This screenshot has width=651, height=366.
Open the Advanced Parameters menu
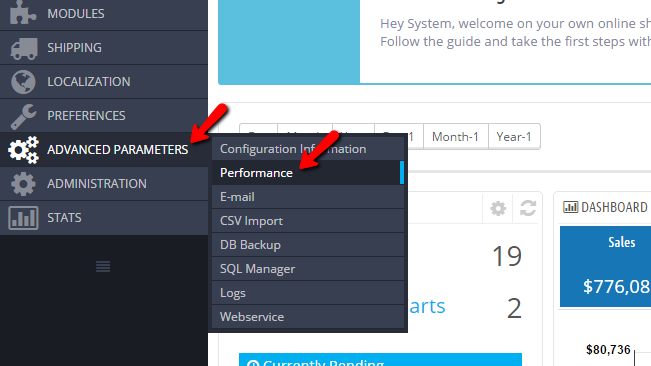(104, 150)
